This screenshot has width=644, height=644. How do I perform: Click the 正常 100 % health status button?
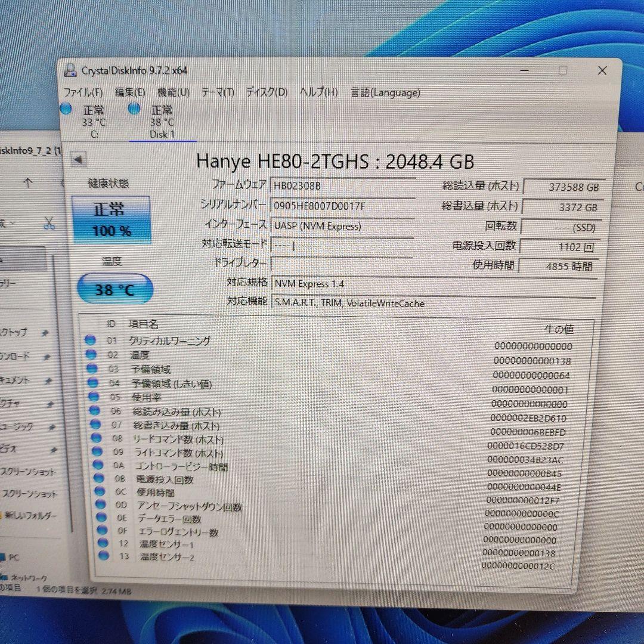pos(112,219)
